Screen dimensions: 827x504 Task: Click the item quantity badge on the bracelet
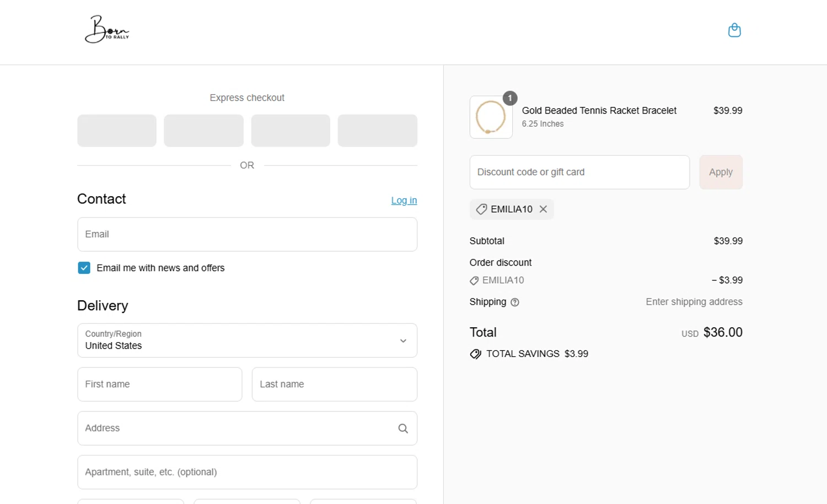tap(510, 98)
